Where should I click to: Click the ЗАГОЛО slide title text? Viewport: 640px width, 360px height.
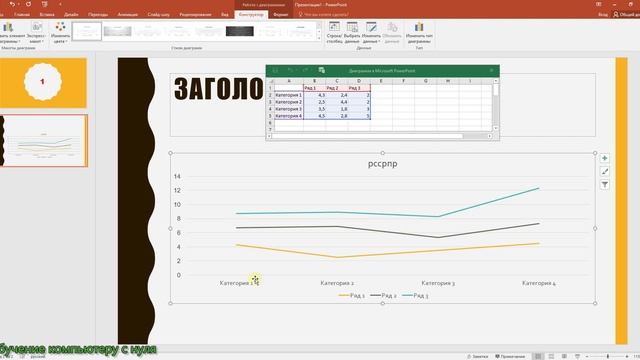point(219,89)
